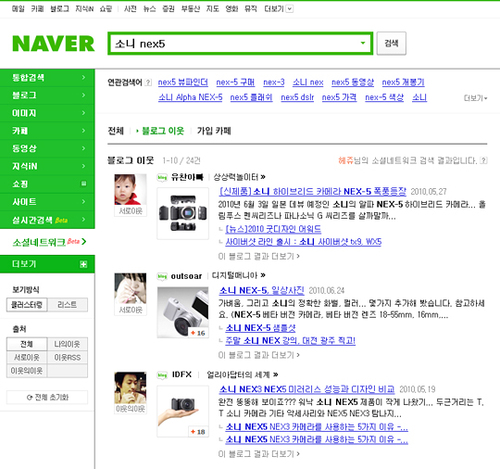Select 전체 source filter
The height and width of the screenshot is (469, 500).
point(27,344)
